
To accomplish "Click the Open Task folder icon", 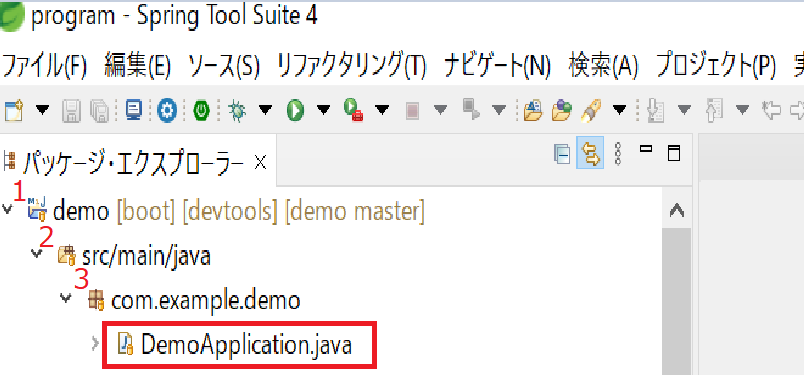I will click(x=561, y=110).
